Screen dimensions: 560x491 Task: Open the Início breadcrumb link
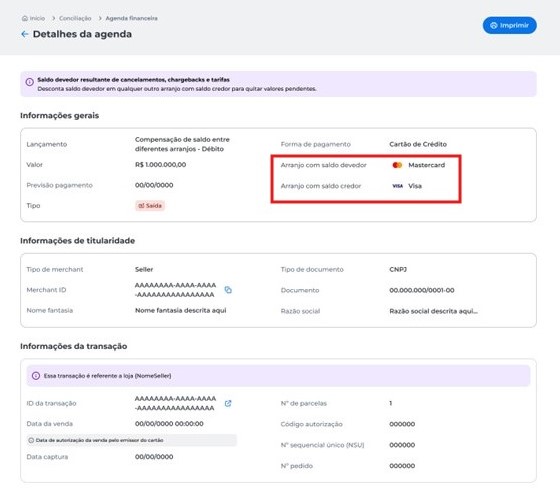tap(37, 18)
